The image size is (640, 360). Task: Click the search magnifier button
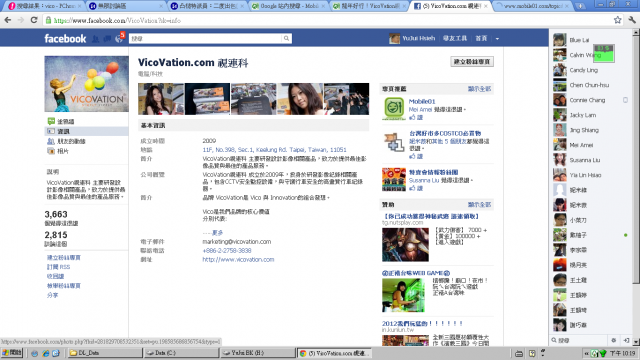click(287, 38)
